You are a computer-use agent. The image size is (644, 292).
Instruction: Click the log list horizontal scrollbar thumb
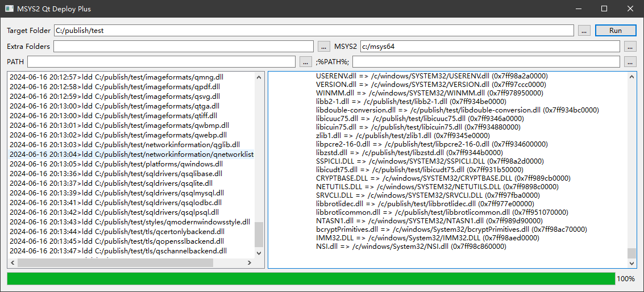115,262
